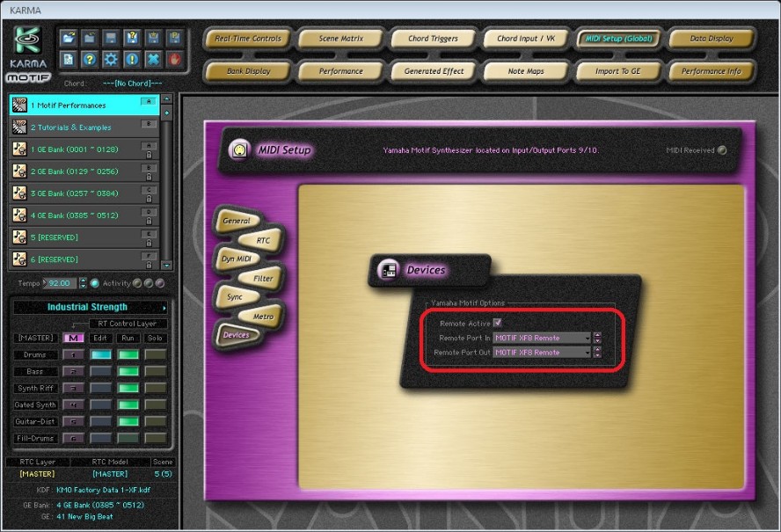Enable Solo for the Bass module
This screenshot has width=781, height=532.
tap(156, 371)
